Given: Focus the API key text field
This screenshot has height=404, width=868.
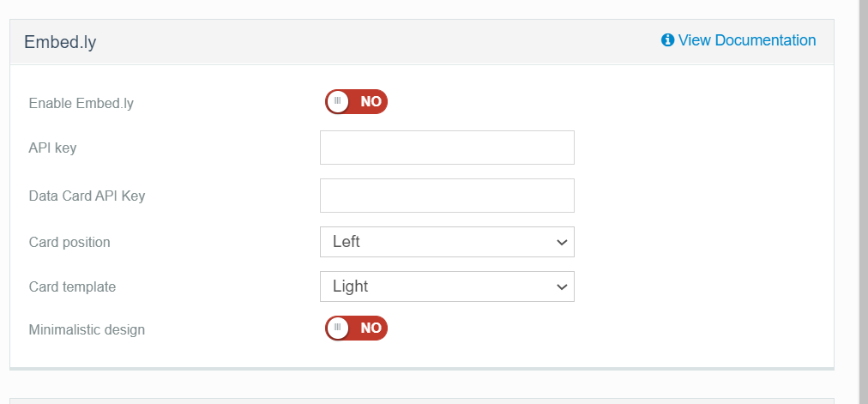Looking at the screenshot, I should click(447, 148).
